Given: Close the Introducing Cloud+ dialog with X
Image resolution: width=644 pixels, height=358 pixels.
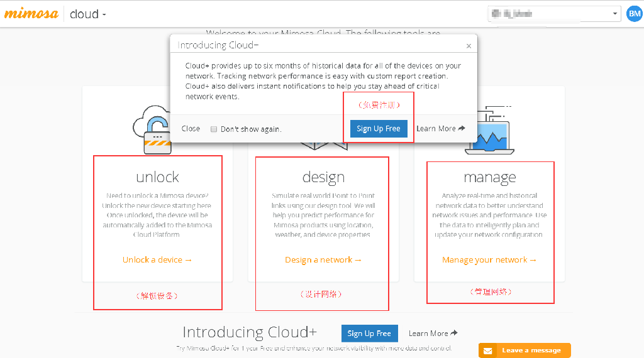Looking at the screenshot, I should 469,46.
